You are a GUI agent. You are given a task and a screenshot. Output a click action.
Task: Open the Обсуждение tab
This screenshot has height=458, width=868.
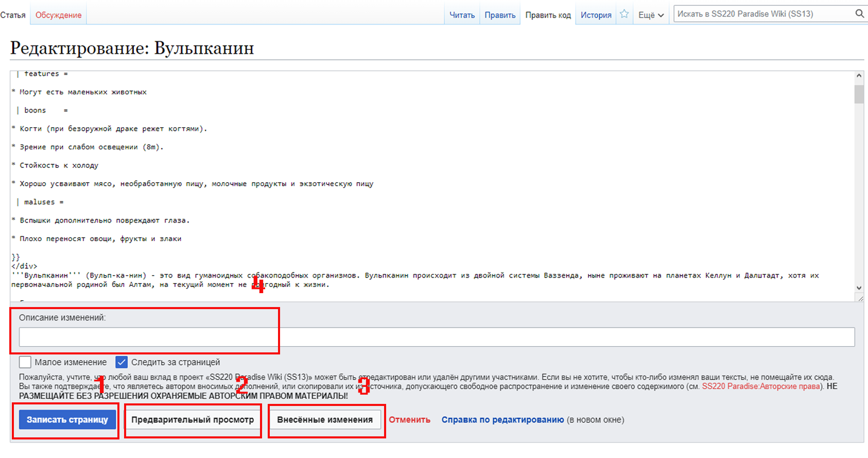click(58, 15)
